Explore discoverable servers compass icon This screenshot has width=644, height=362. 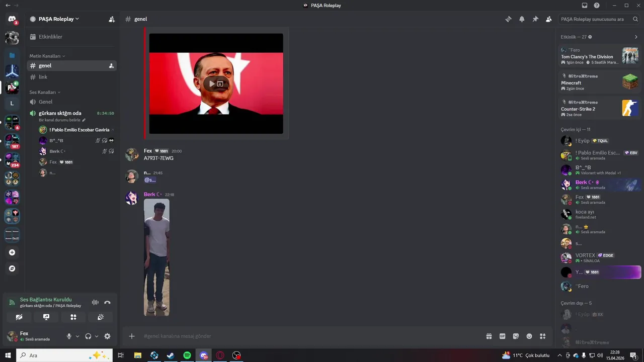pos(12,268)
